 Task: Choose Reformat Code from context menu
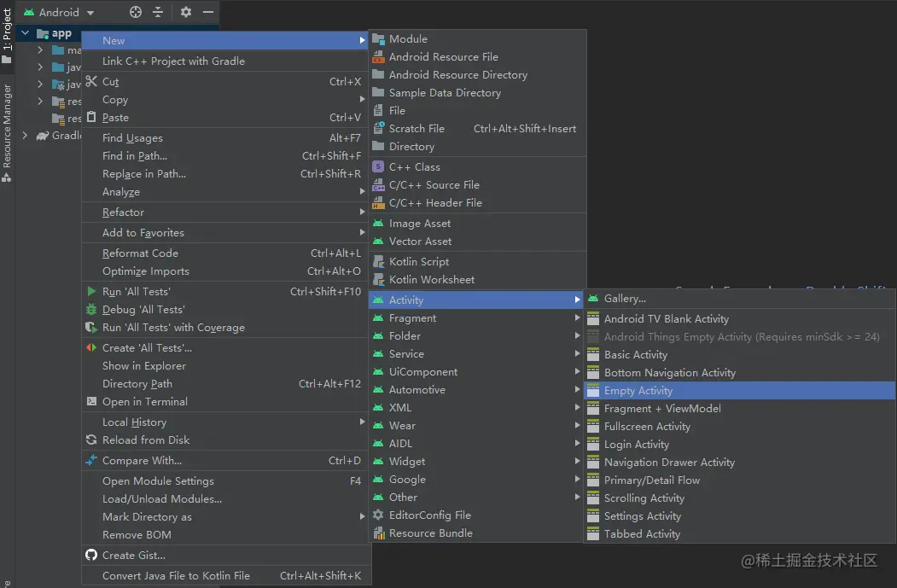224,253
